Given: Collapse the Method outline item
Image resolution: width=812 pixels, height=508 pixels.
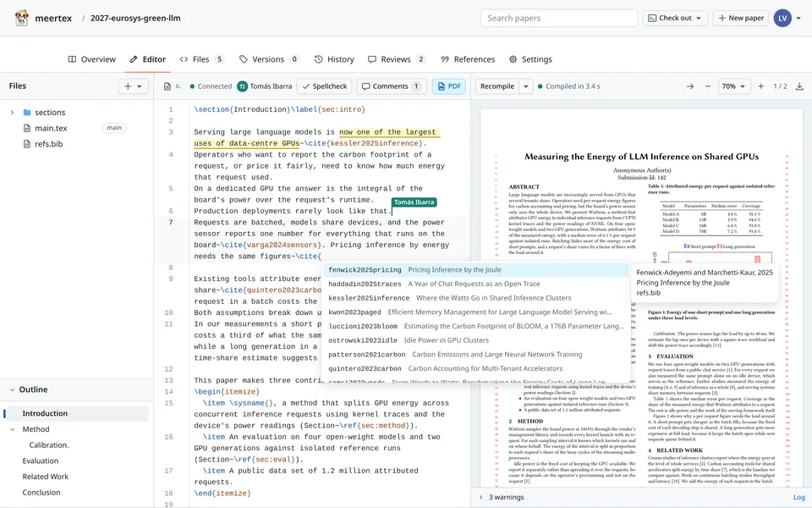Looking at the screenshot, I should [x=13, y=429].
